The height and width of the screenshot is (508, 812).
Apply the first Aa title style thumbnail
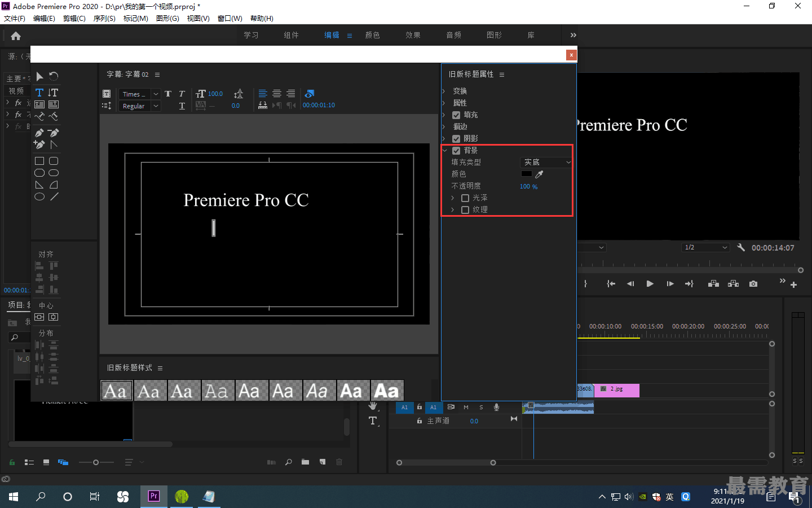pyautogui.click(x=117, y=391)
